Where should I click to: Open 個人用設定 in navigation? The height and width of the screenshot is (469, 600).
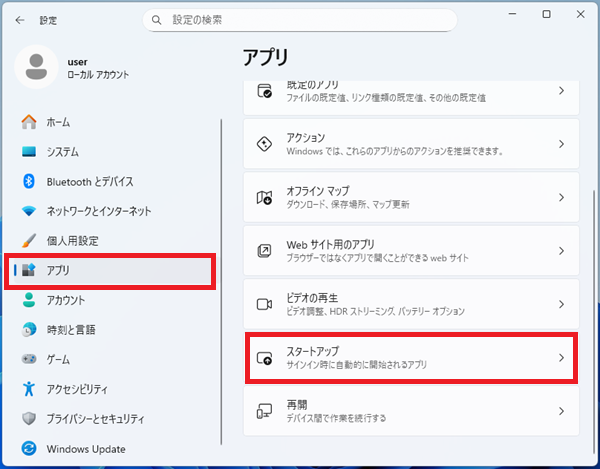click(x=72, y=241)
